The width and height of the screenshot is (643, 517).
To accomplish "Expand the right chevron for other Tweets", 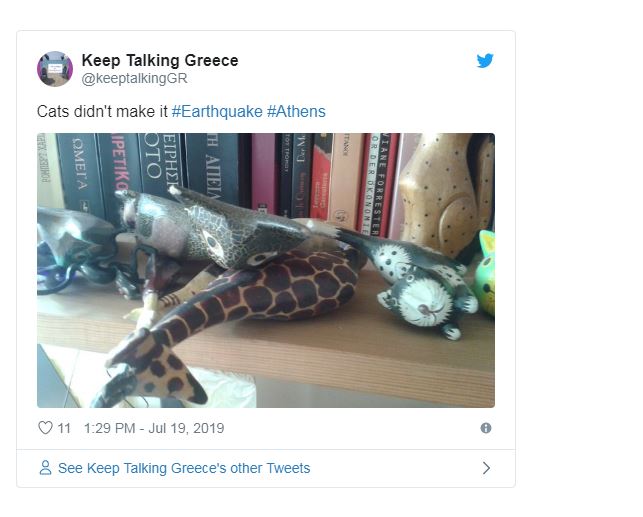I will pos(486,468).
